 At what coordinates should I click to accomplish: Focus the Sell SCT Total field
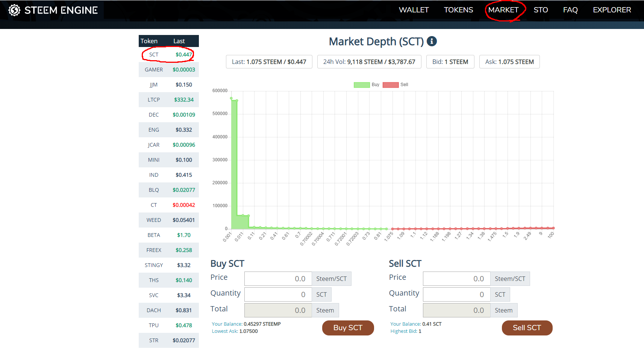[457, 310]
